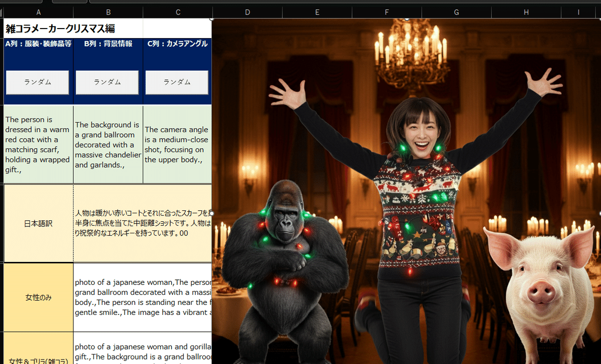Select the cell describing a grand ballroom background
Viewport: 601px width, 364px height.
click(108, 144)
